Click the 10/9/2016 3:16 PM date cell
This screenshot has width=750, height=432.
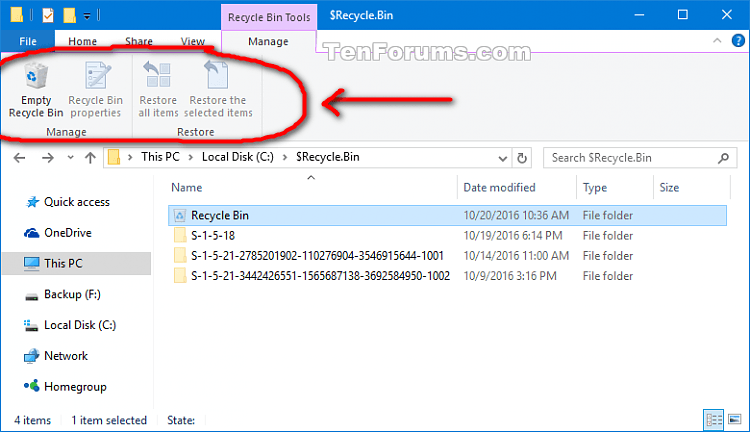(510, 276)
